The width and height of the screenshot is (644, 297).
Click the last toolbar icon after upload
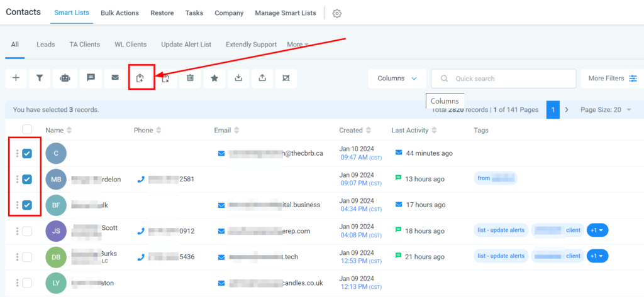coord(286,78)
